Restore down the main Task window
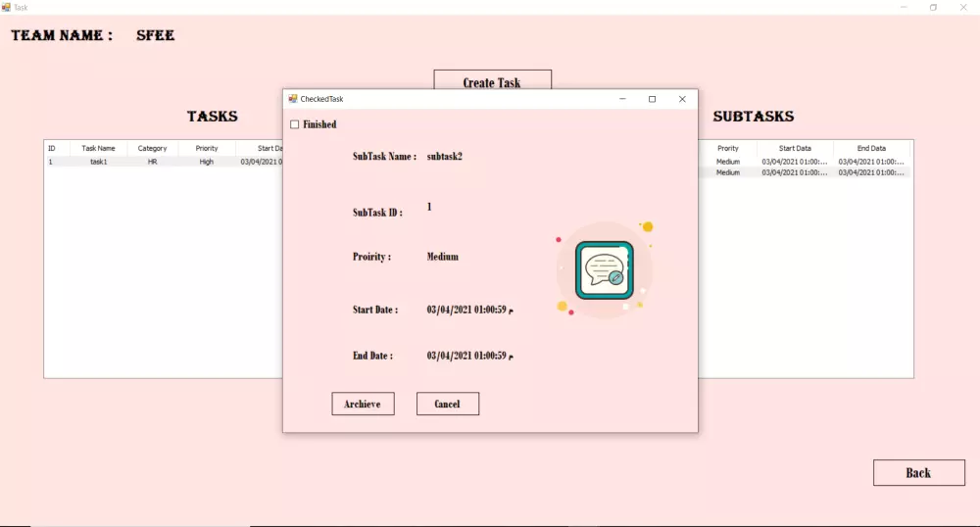Image resolution: width=980 pixels, height=527 pixels. (933, 8)
